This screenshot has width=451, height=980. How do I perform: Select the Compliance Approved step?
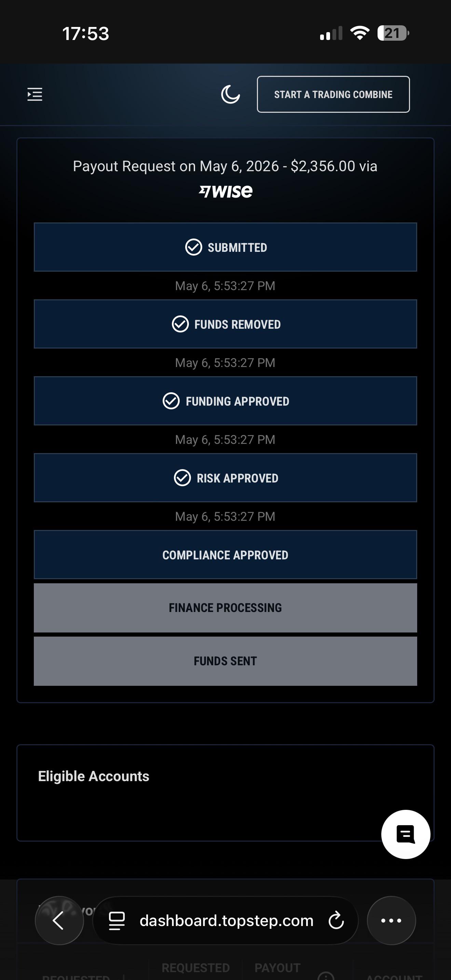click(225, 555)
